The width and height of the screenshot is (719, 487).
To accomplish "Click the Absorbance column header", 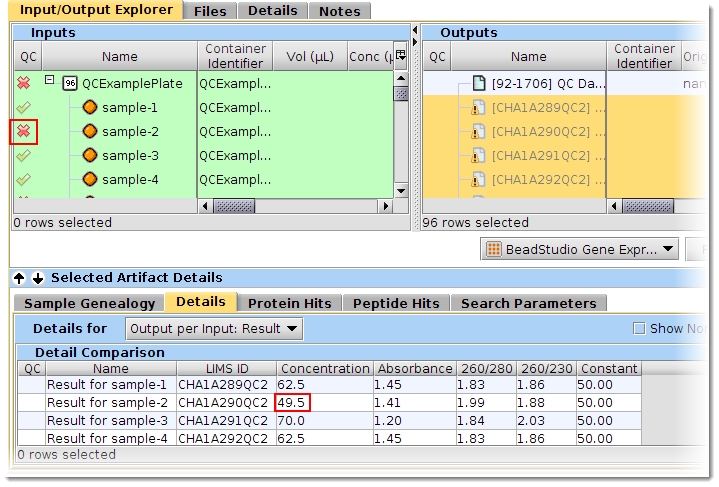I will click(x=415, y=369).
